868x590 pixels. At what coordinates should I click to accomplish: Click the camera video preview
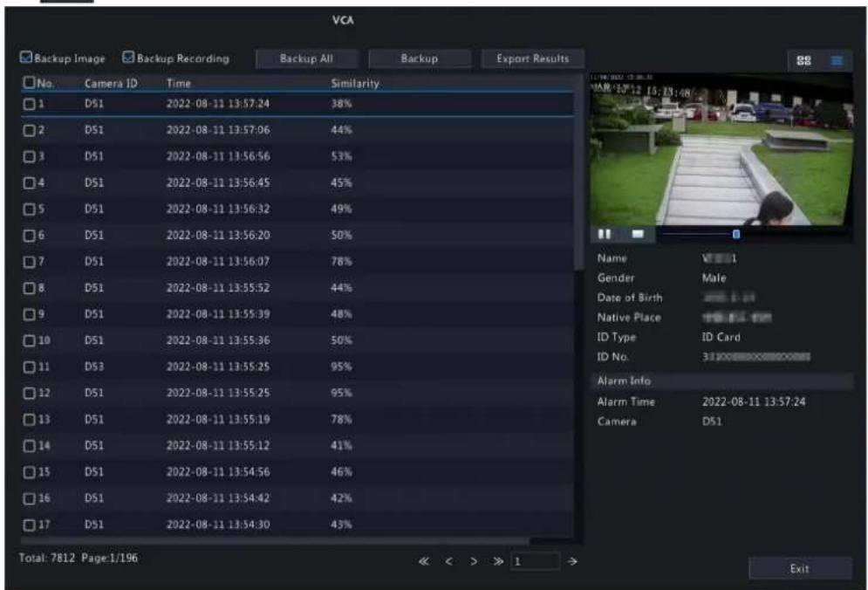tap(721, 149)
